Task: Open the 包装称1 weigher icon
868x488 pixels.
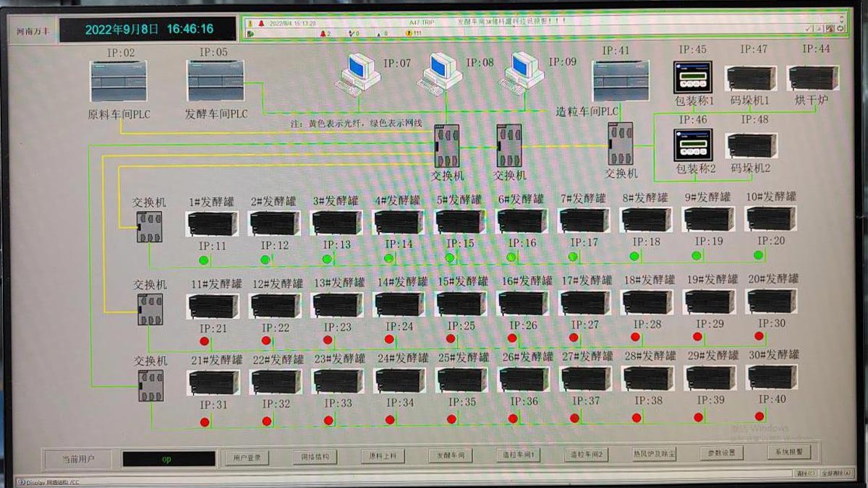Action: 693,77
